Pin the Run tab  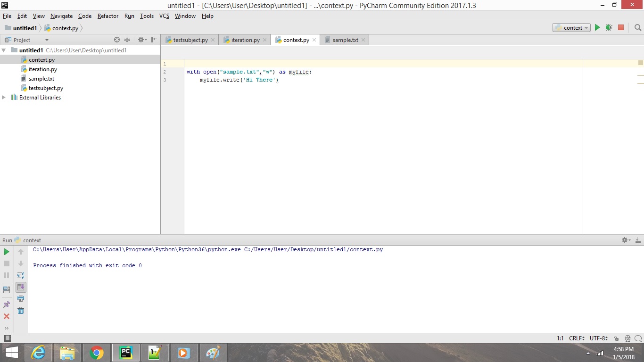point(7,305)
